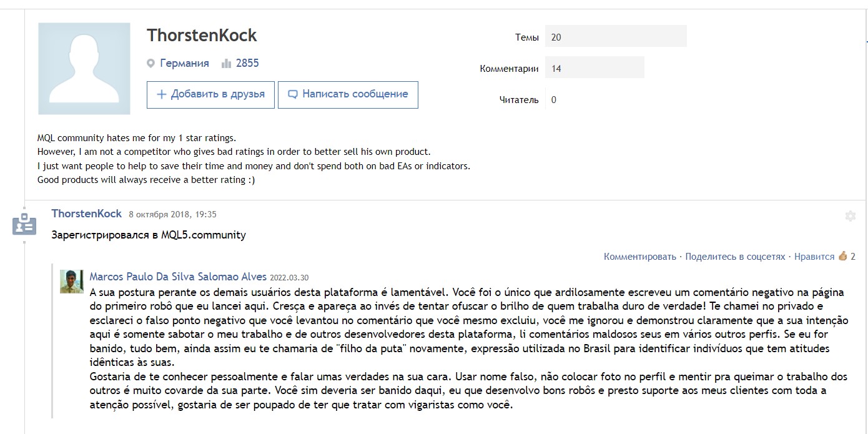Open the Читатель count showing 0
Image resolution: width=868 pixels, height=434 pixels.
tap(554, 99)
